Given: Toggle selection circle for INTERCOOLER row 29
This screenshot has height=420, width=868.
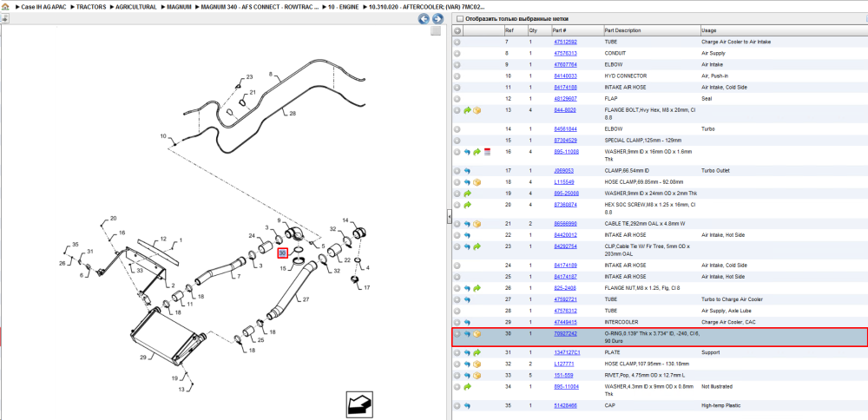Looking at the screenshot, I should coord(457,322).
